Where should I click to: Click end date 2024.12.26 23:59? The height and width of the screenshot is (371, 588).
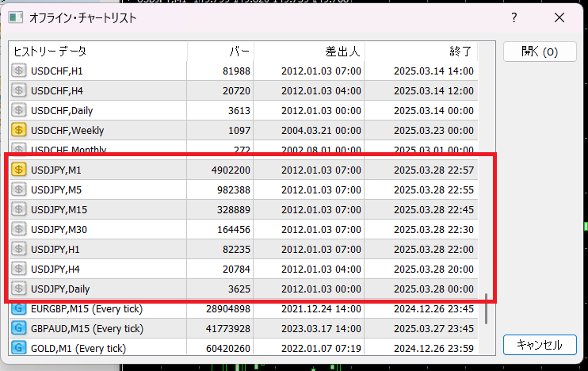click(434, 349)
